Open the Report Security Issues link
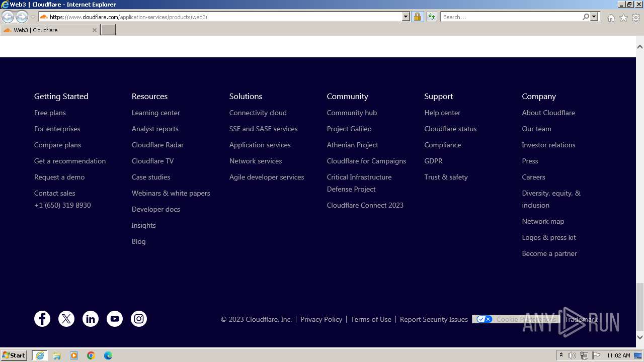The height and width of the screenshot is (362, 644). click(434, 319)
